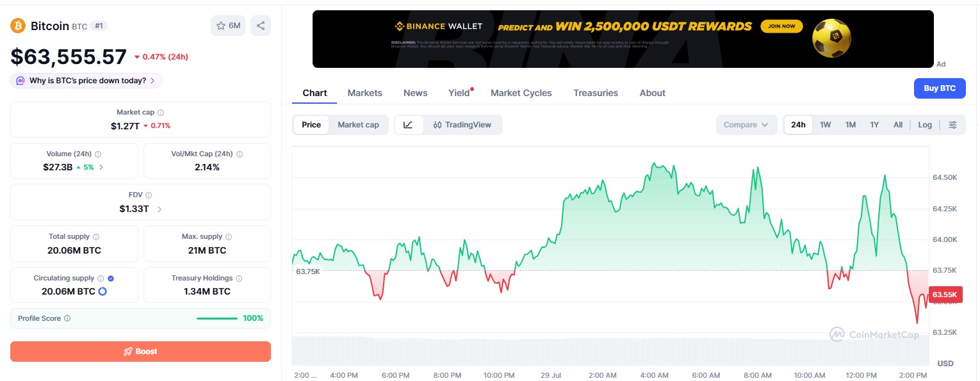Click the soccer ball graphic in ad
980x381 pixels.
point(831,38)
